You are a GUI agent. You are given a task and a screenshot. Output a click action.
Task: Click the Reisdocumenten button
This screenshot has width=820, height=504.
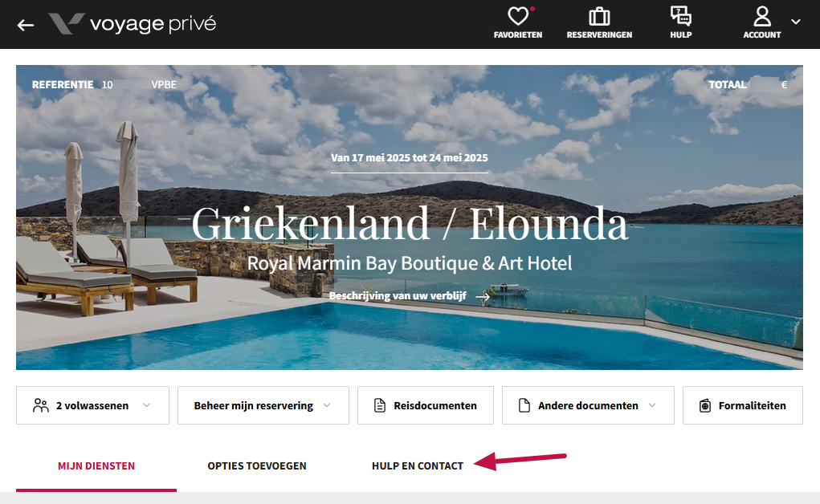pos(425,405)
